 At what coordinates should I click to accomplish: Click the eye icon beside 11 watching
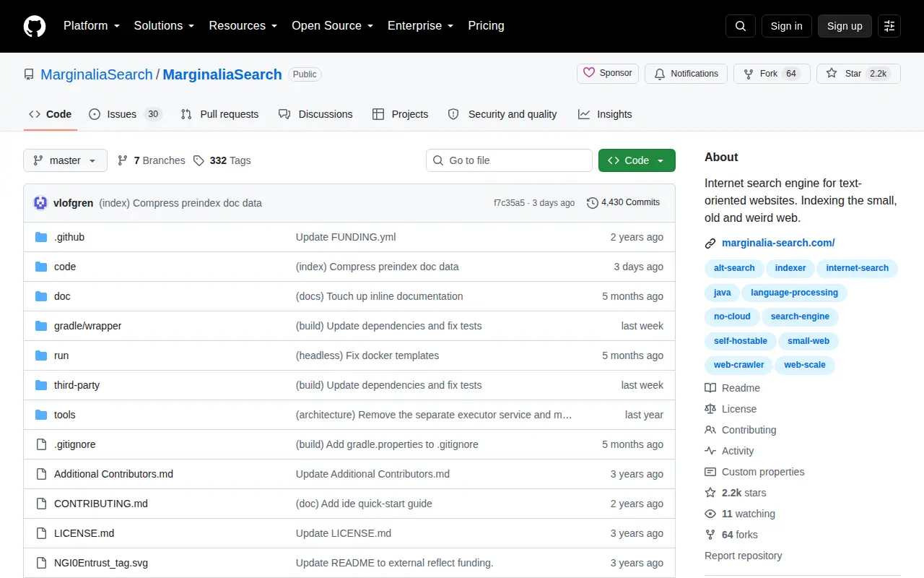(x=710, y=514)
